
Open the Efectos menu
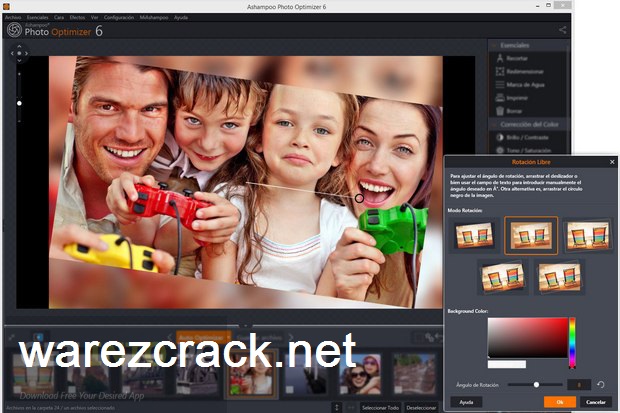coord(77,17)
